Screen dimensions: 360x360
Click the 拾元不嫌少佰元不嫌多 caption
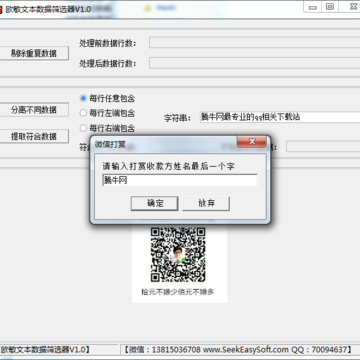pyautogui.click(x=178, y=292)
